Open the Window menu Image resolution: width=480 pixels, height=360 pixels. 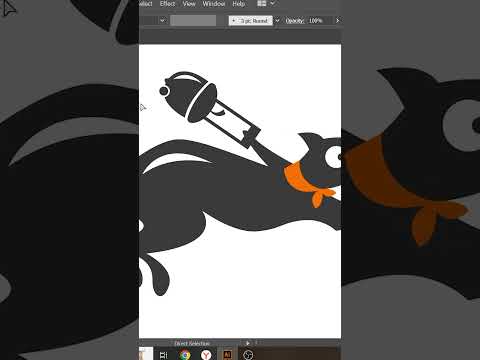[214, 4]
